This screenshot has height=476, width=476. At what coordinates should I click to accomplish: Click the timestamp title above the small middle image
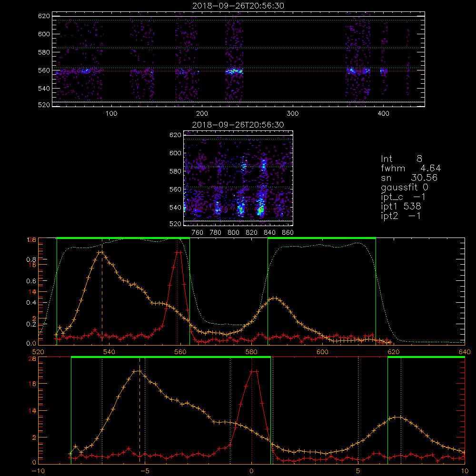[238, 125]
